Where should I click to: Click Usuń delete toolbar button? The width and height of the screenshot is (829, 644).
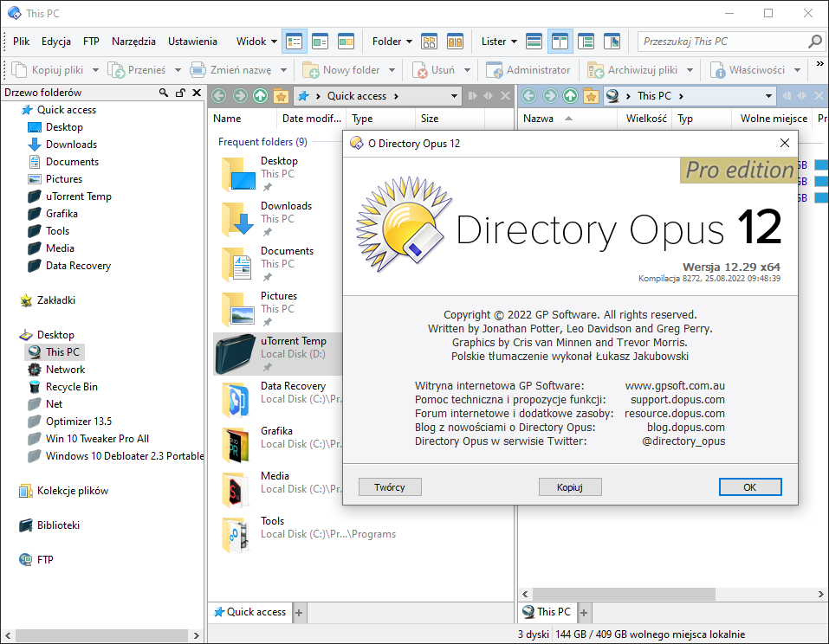[x=433, y=70]
